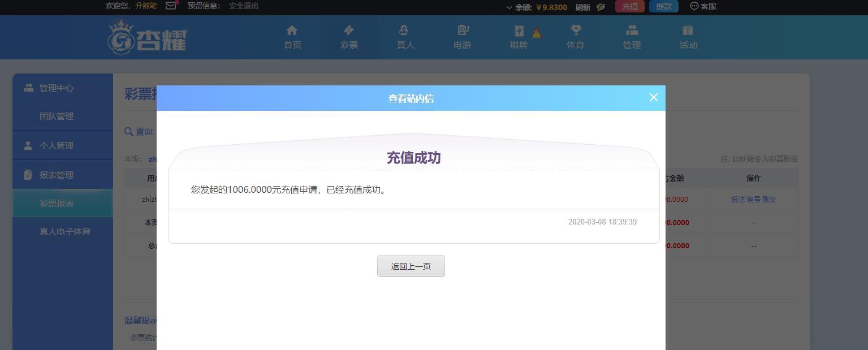This screenshot has height=350, width=868.
Task: Click the balance amount ¥9.8300
Action: (551, 7)
